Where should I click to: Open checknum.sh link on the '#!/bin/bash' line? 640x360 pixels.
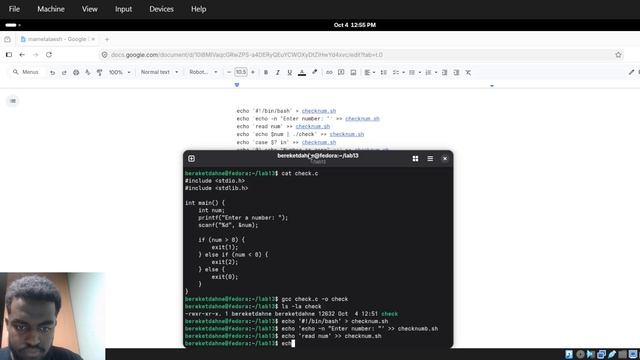[x=319, y=111]
